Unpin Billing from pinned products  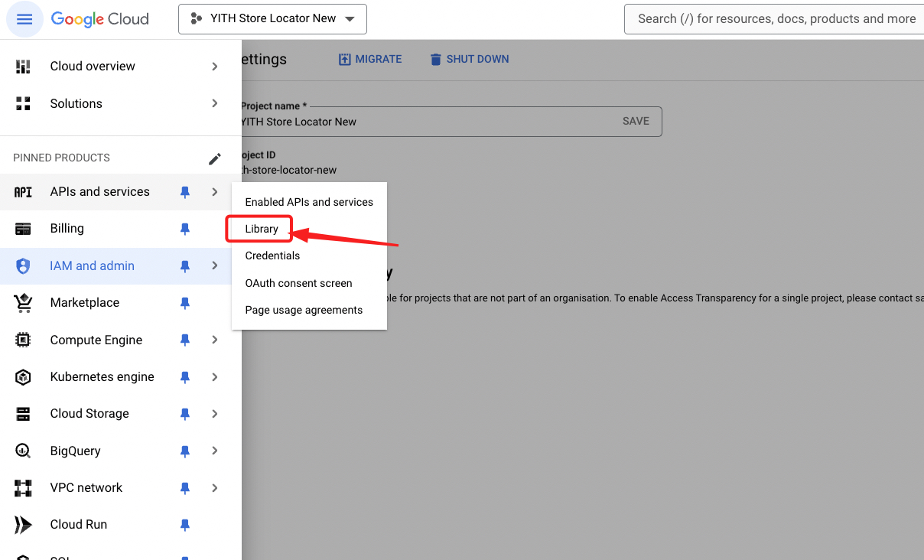coord(184,229)
